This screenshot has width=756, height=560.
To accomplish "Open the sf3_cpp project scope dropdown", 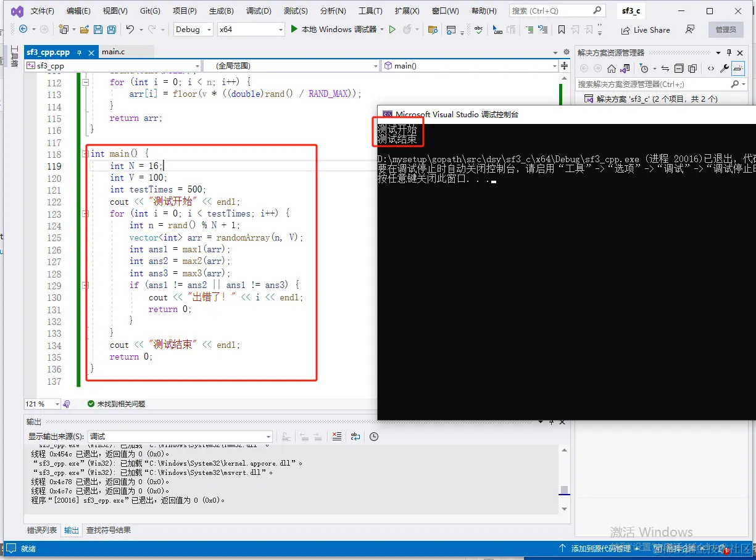I will point(112,65).
